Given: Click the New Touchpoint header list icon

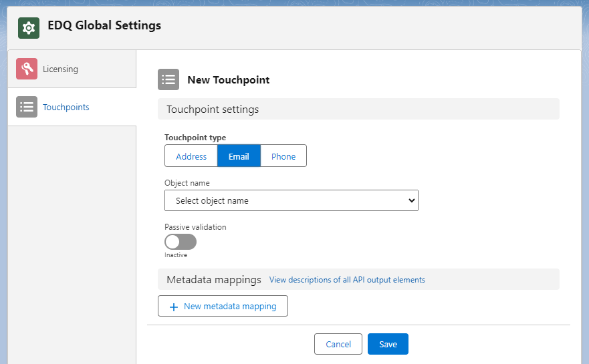Looking at the screenshot, I should pos(168,79).
